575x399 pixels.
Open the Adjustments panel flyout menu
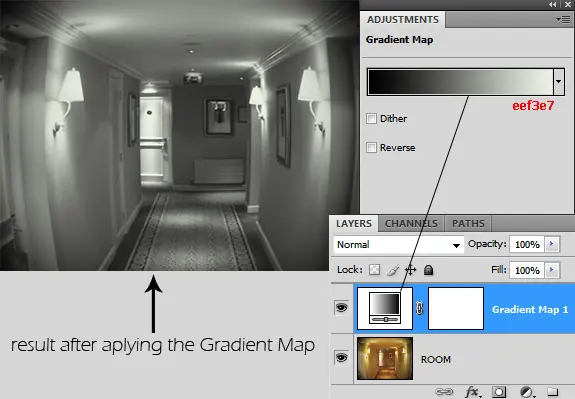pyautogui.click(x=563, y=19)
